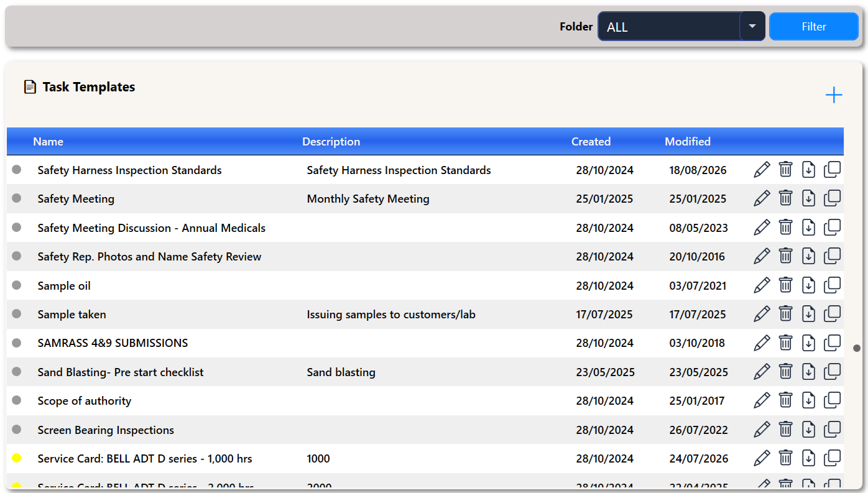Delete SAMRASS 4&9 SUBMISSIONS template
This screenshot has height=493, width=868.
786,343
